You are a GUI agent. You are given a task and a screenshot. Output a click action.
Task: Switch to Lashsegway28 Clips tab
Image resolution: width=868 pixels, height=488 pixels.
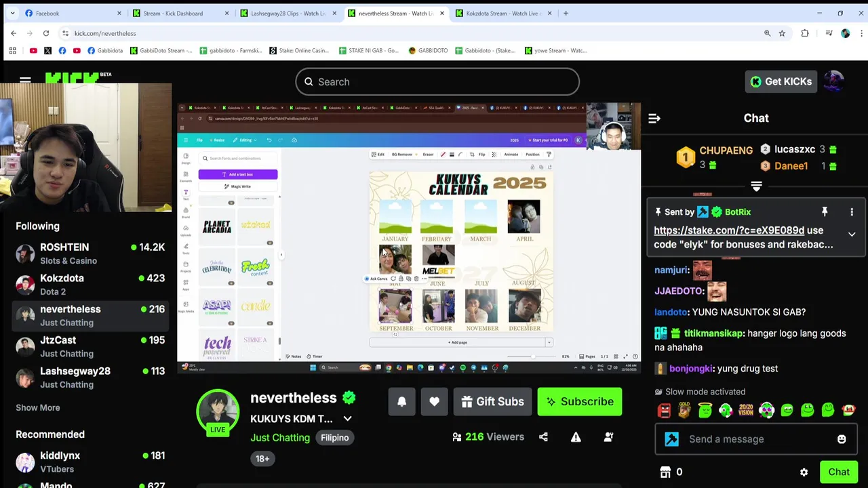288,13
